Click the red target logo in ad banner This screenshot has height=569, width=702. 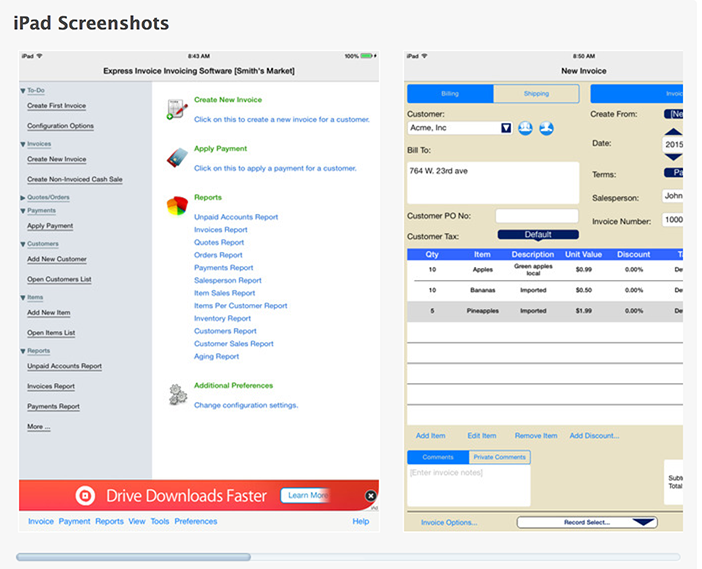click(x=85, y=496)
